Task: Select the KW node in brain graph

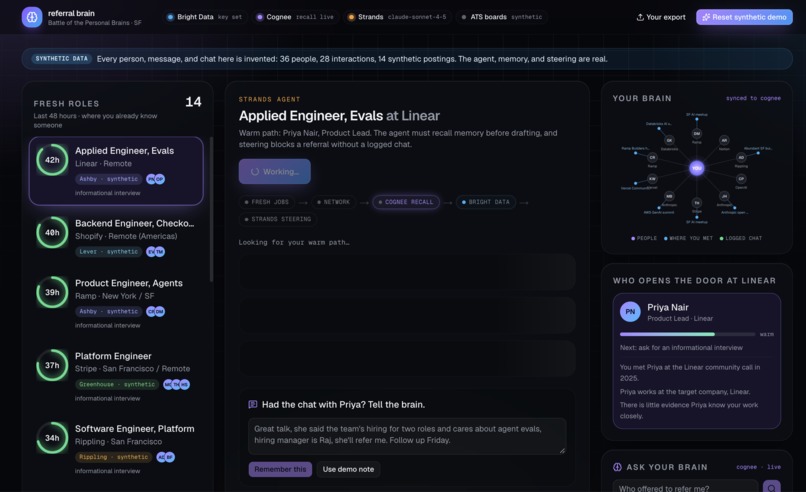Action: pos(652,179)
